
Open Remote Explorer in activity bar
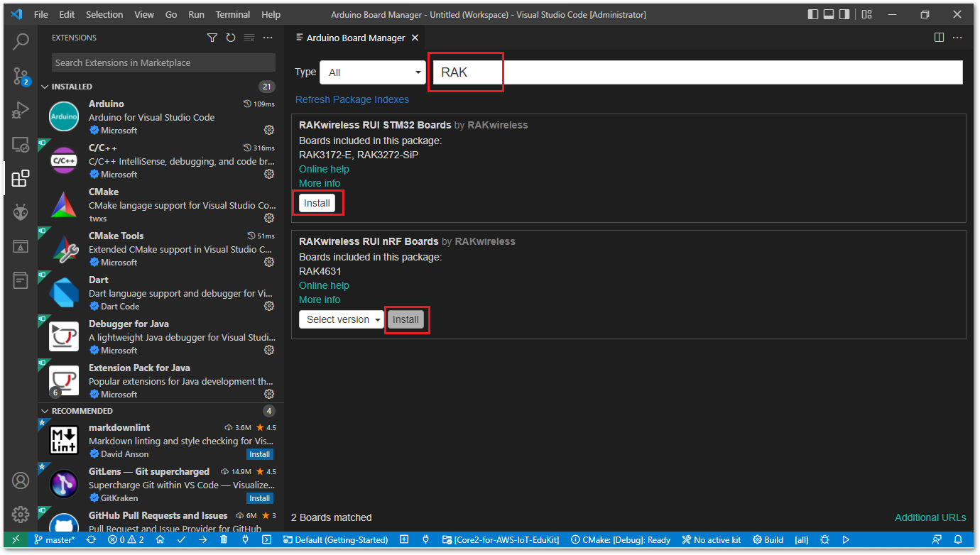pos(21,144)
